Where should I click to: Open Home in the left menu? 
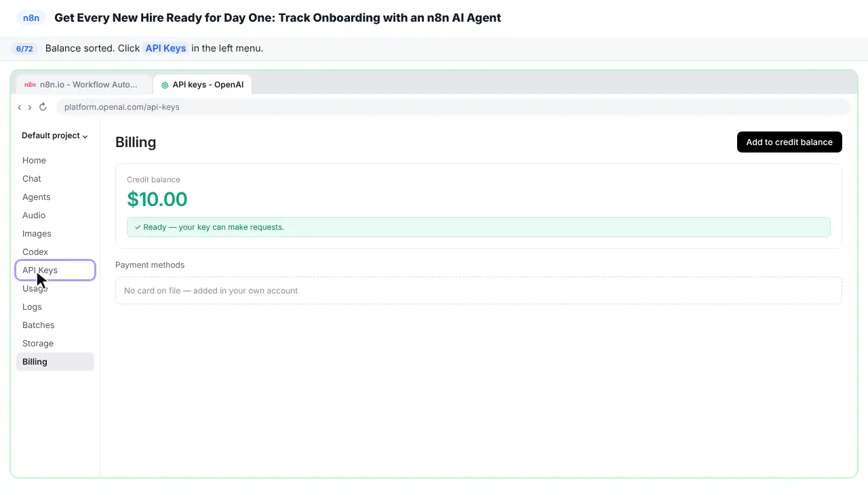click(55, 161)
